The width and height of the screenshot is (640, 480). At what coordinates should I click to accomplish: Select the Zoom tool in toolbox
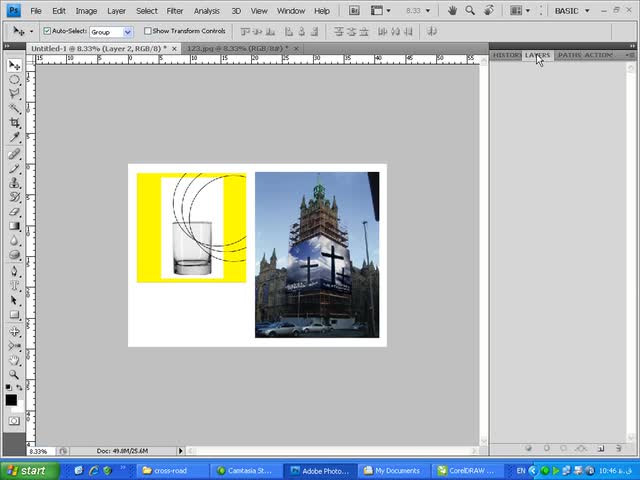pyautogui.click(x=14, y=374)
